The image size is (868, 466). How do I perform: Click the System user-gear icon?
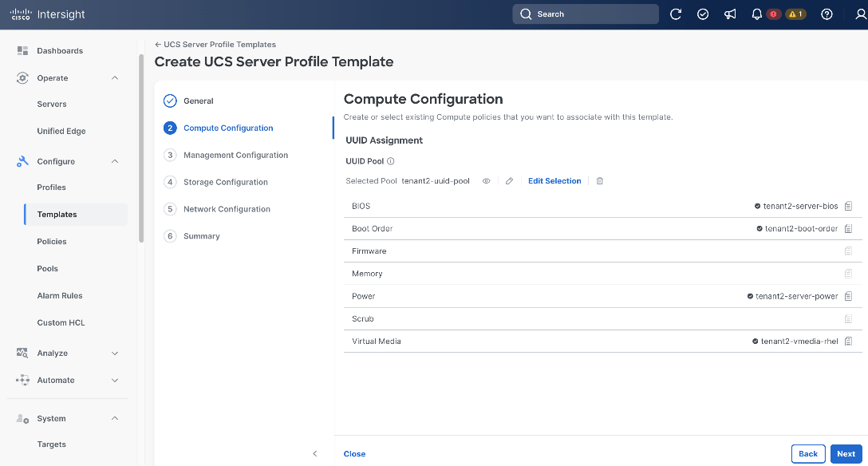[x=22, y=418]
